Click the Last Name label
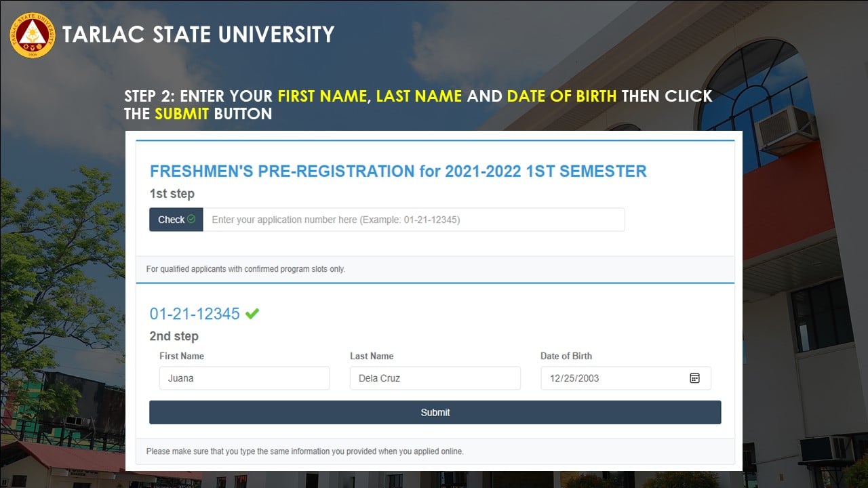 [372, 356]
